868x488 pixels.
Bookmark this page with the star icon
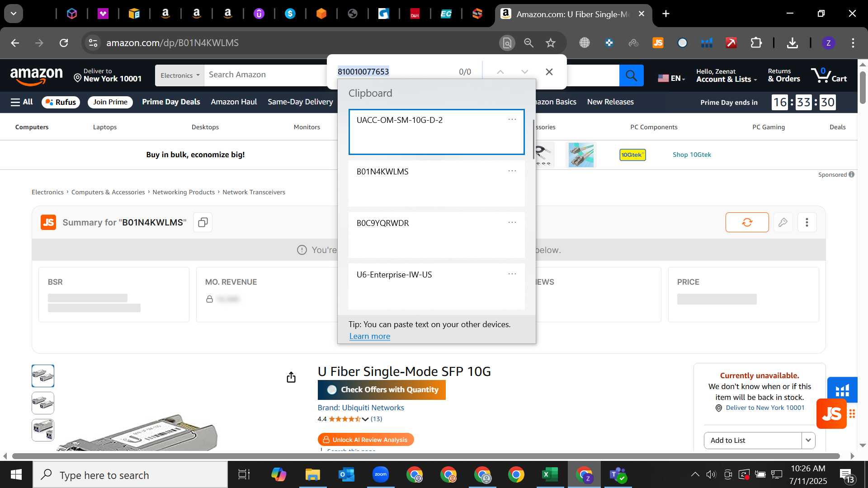[x=550, y=43]
